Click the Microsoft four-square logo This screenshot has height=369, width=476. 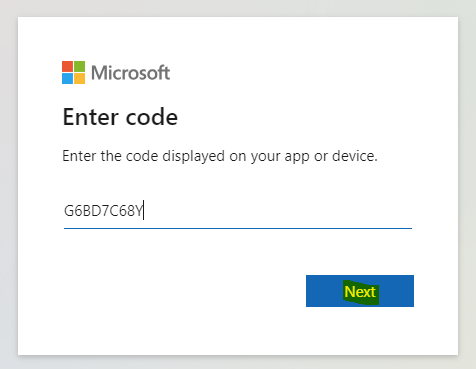[73, 72]
